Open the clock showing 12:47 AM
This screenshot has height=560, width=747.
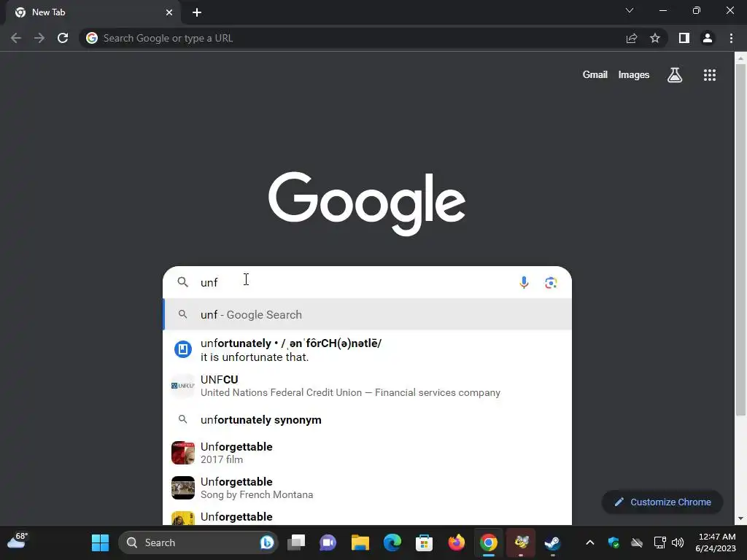pyautogui.click(x=716, y=542)
